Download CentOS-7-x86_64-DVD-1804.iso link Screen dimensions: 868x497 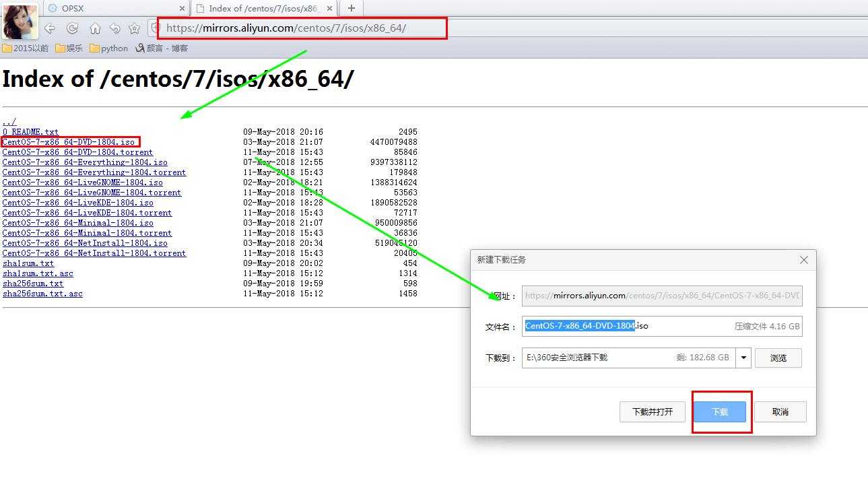coord(69,142)
